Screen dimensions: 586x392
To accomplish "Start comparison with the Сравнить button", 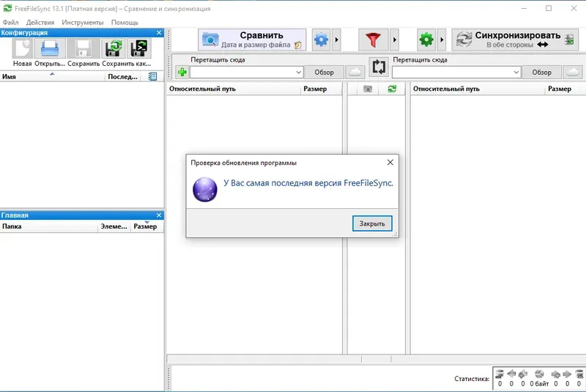I will coord(252,40).
